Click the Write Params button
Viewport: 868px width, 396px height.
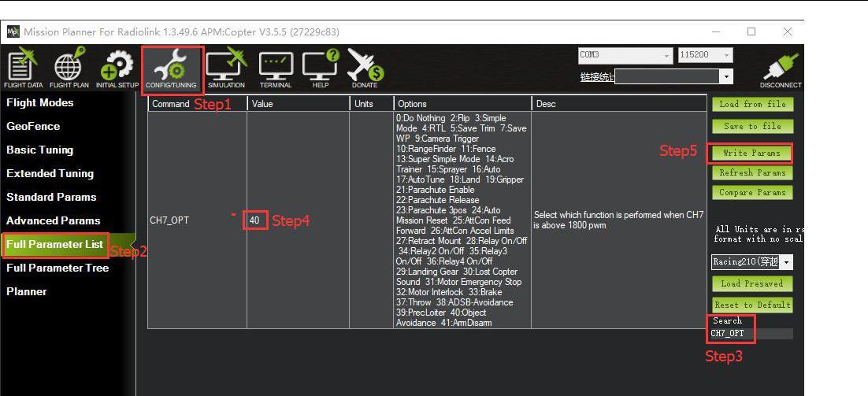[751, 154]
